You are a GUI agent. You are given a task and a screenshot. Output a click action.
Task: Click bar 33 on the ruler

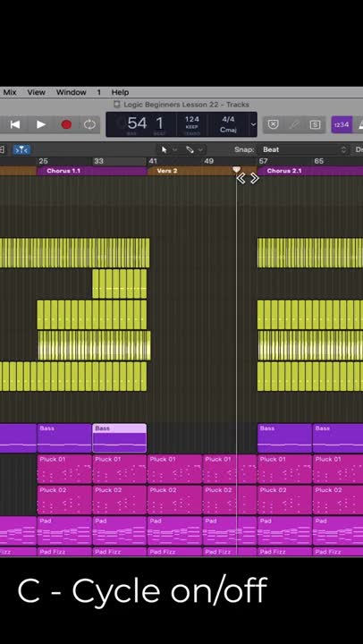tap(99, 161)
